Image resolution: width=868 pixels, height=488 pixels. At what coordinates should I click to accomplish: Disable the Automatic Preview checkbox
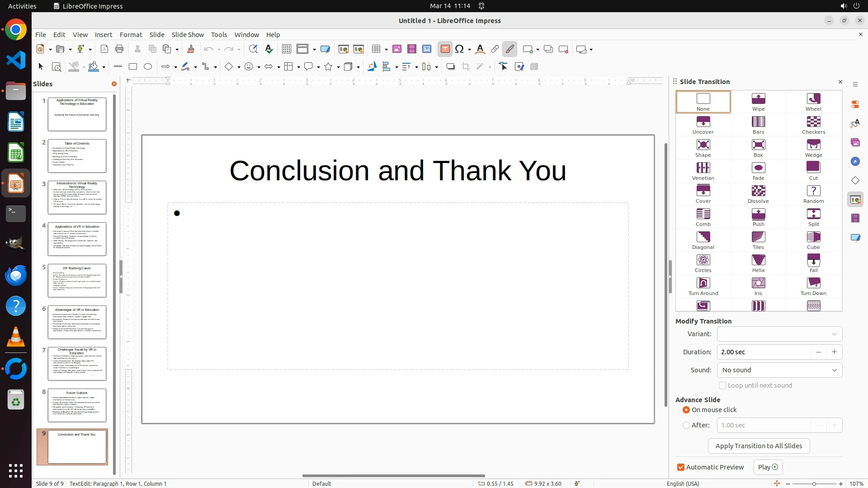click(x=681, y=467)
